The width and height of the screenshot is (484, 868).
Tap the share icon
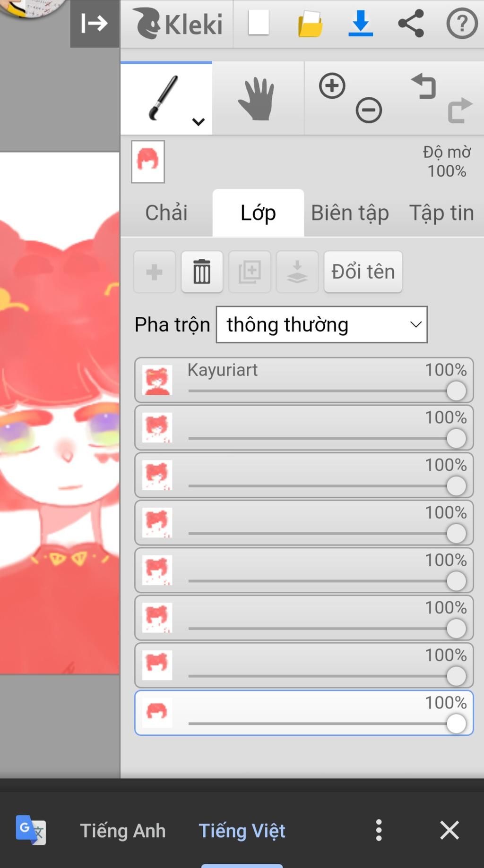tap(411, 23)
